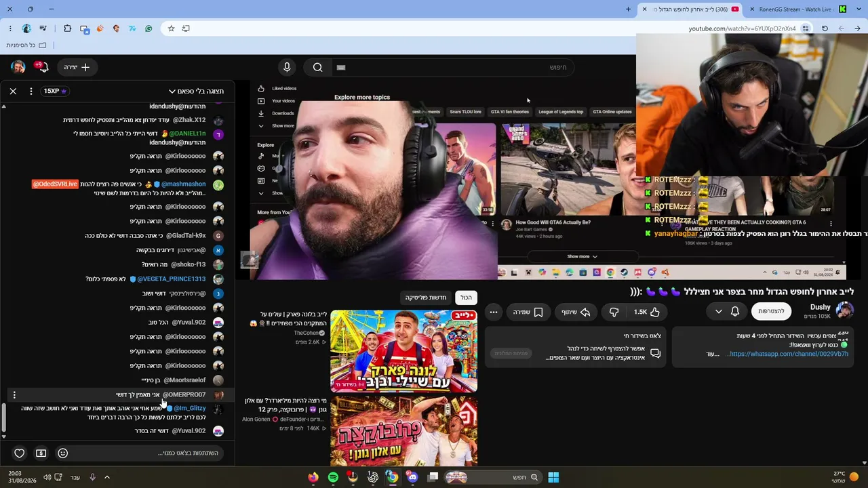Open Chrome from the taskbar
The height and width of the screenshot is (488, 868).
pyautogui.click(x=393, y=477)
